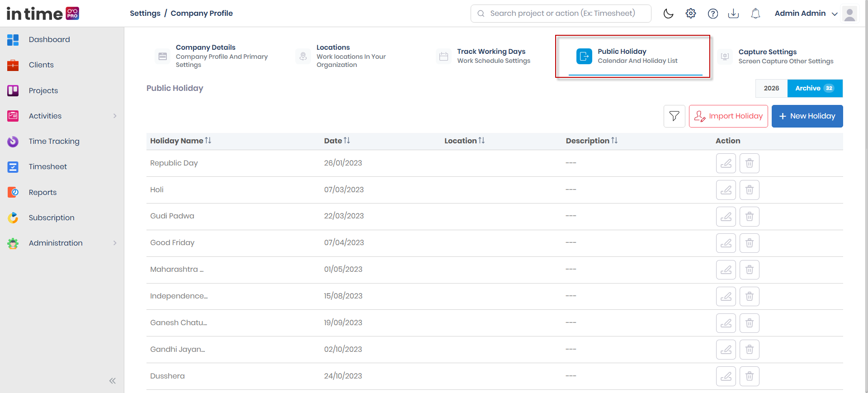
Task: Click the user avatar icon
Action: click(x=850, y=14)
